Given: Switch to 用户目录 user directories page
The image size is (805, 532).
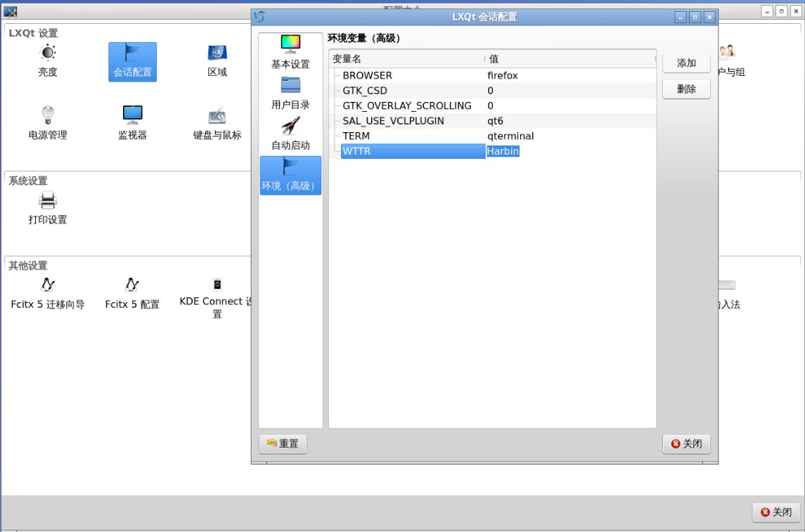Looking at the screenshot, I should (x=290, y=93).
